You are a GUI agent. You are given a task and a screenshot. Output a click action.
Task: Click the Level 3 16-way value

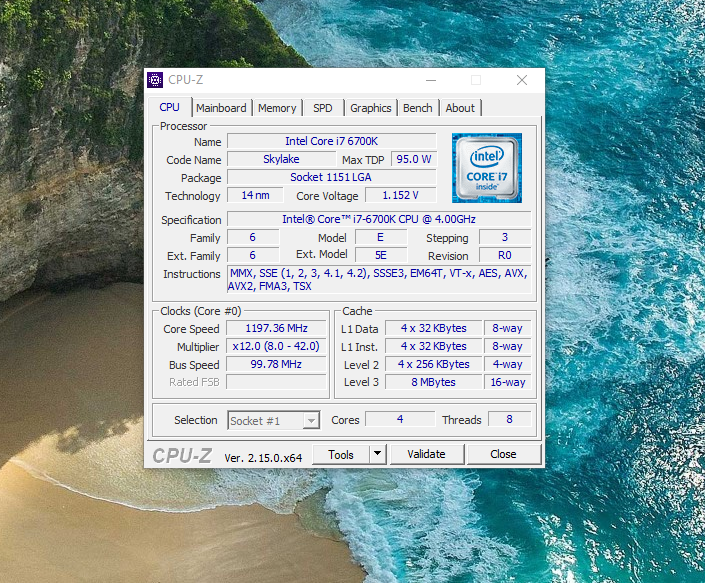[x=507, y=382]
